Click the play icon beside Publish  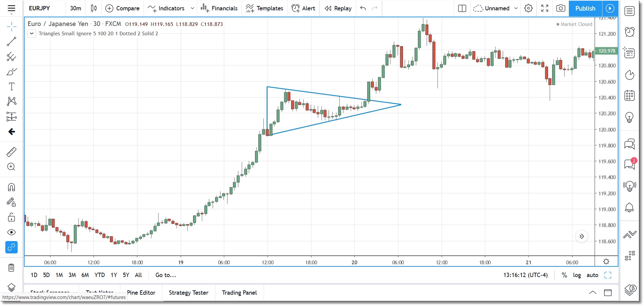pos(610,8)
